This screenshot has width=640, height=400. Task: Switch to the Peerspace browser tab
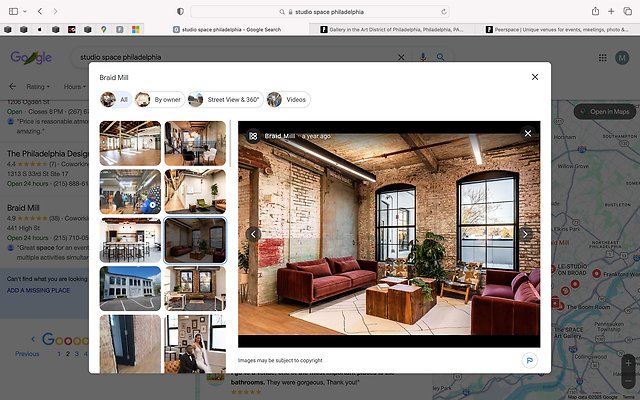[x=555, y=30]
